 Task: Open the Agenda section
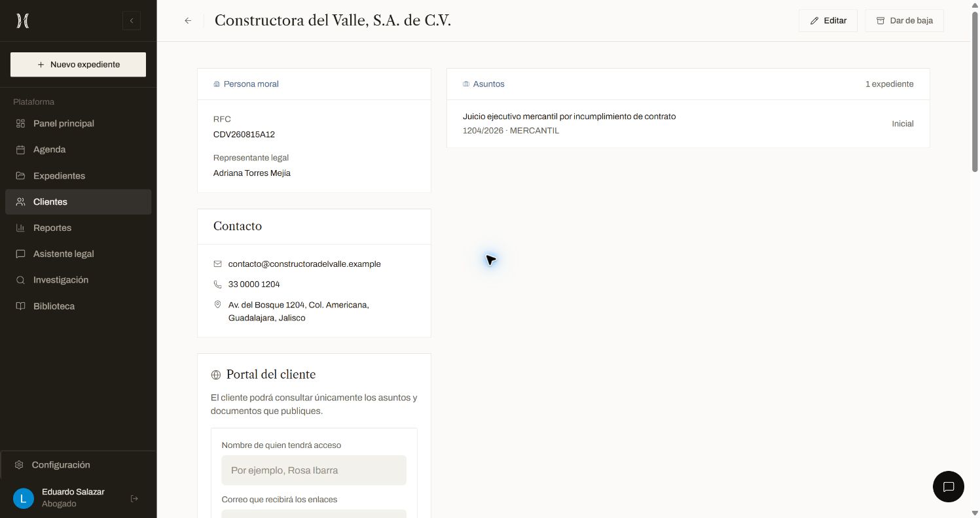[78, 150]
